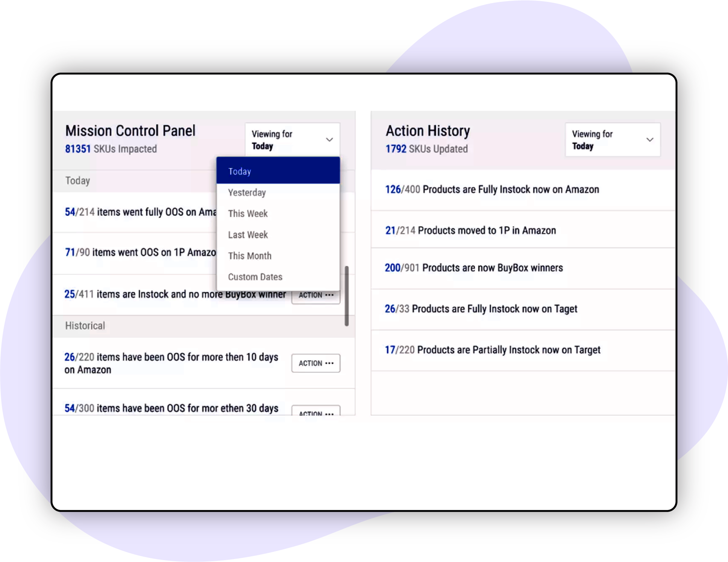Image resolution: width=728 pixels, height=562 pixels.
Task: Select 'Yesterday' from the time filter dropdown
Action: (247, 192)
